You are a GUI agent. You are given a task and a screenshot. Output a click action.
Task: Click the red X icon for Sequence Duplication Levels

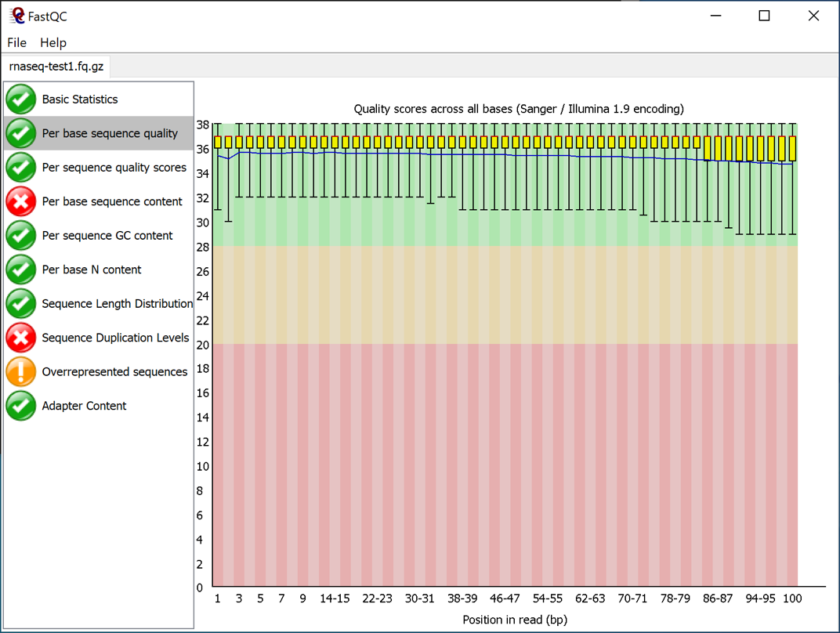click(21, 338)
